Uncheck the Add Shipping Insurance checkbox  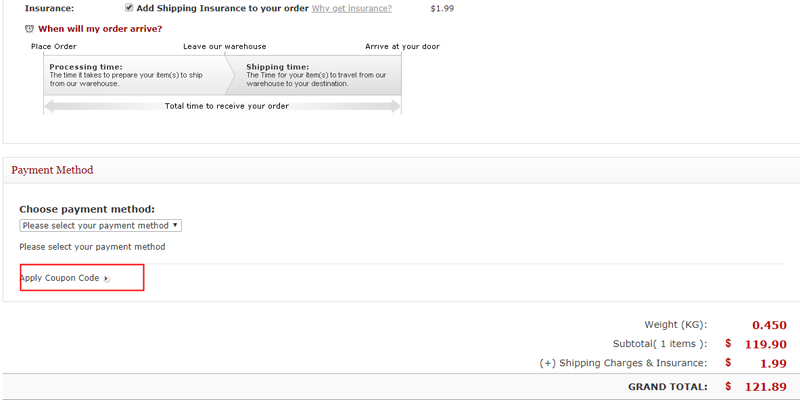tap(129, 8)
